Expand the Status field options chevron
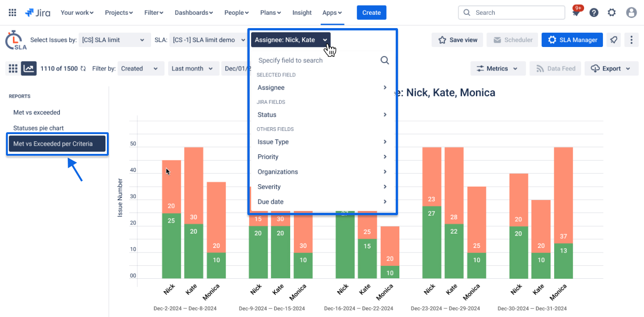 coord(385,115)
